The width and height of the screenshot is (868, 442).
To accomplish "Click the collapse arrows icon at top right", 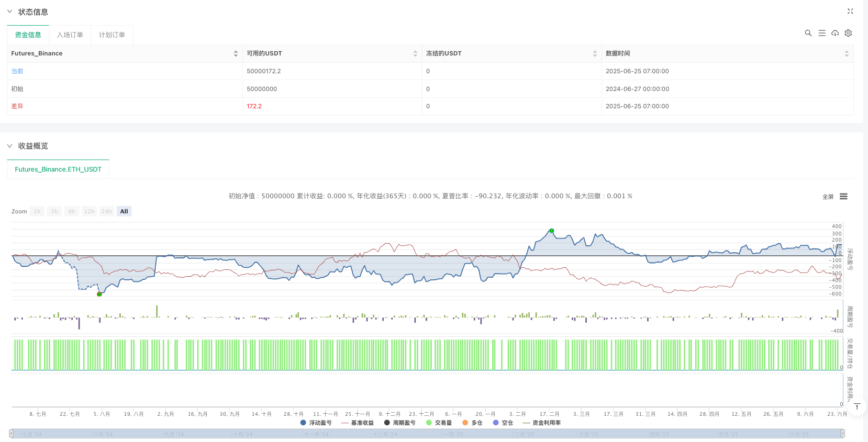I will point(850,11).
